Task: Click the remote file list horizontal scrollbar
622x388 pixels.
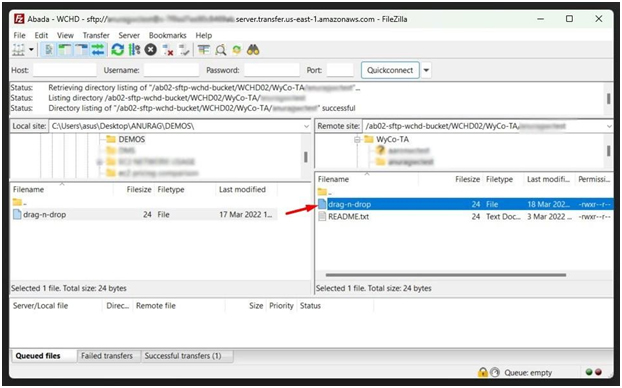Action: pos(445,275)
